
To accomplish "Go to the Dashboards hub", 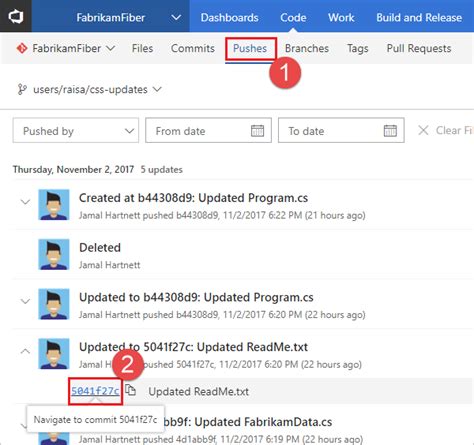I will [229, 17].
